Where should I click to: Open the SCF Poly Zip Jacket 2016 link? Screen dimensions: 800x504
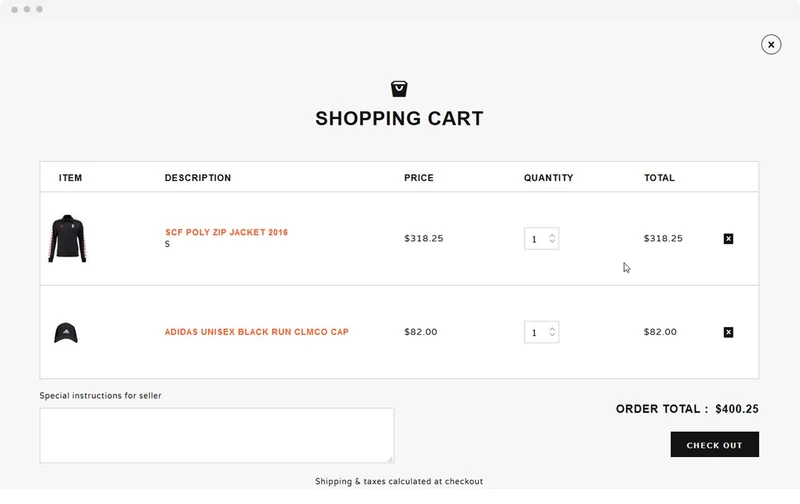point(227,232)
